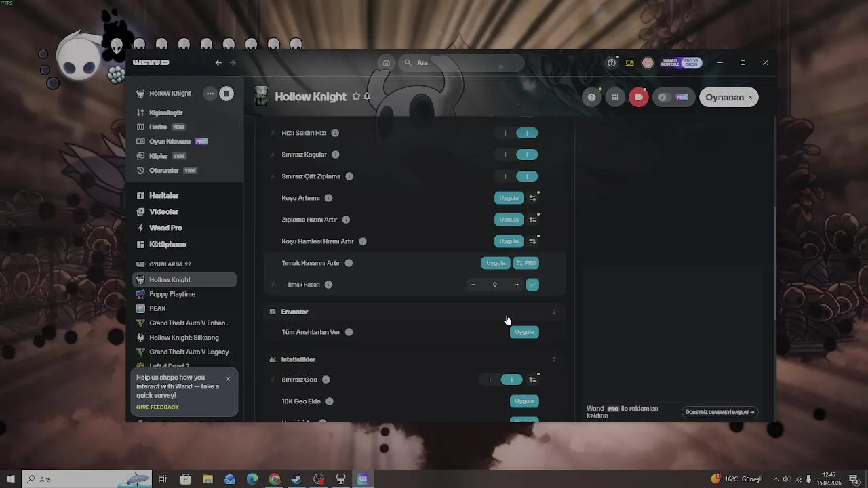Open the mods help round button

click(592, 97)
